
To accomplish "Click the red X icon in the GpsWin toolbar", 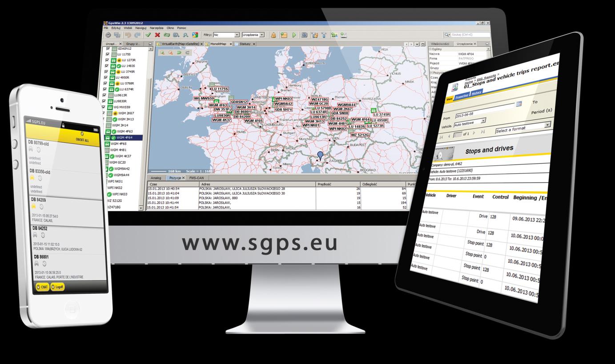I will [157, 35].
